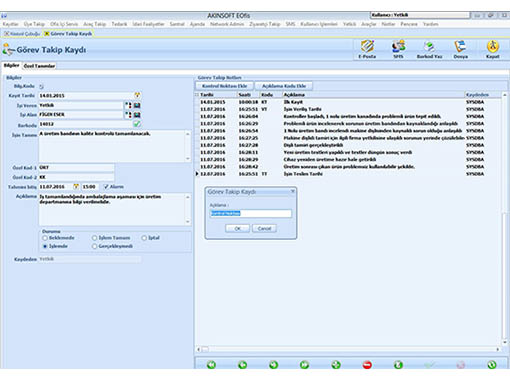Viewport: 510px width, 380px height.
Task: Click the Barkodu input field
Action: 86,124
